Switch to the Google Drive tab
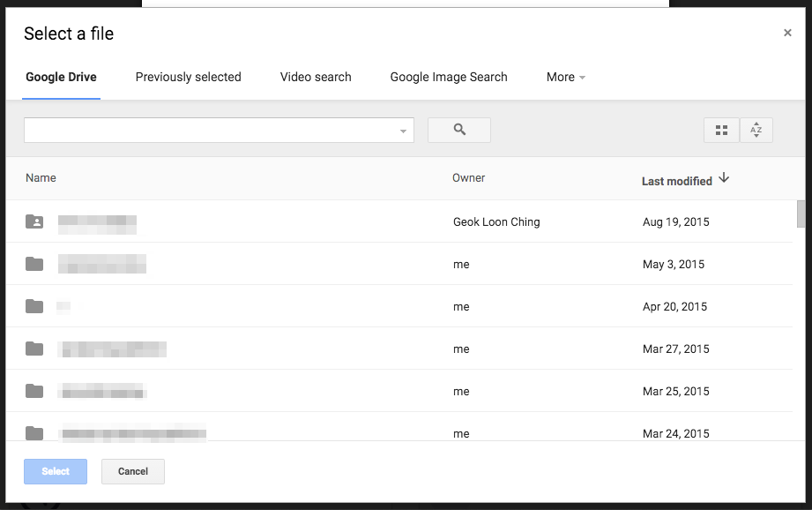This screenshot has height=510, width=812. 61,78
